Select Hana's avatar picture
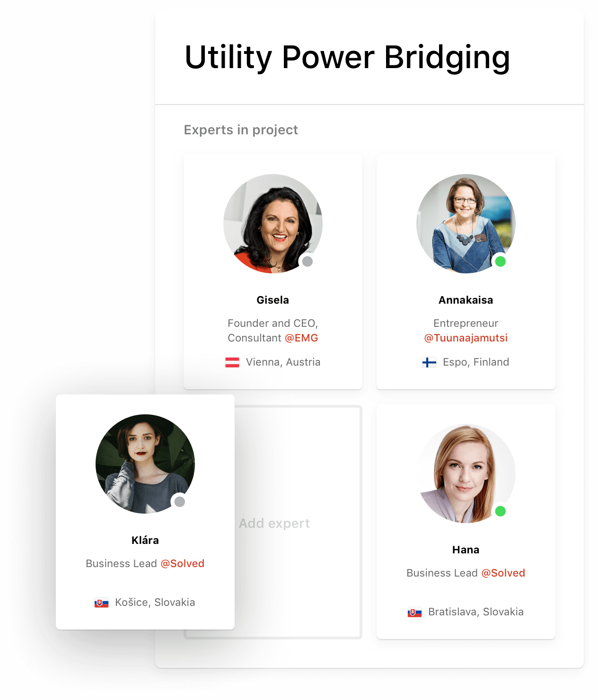 click(x=466, y=473)
